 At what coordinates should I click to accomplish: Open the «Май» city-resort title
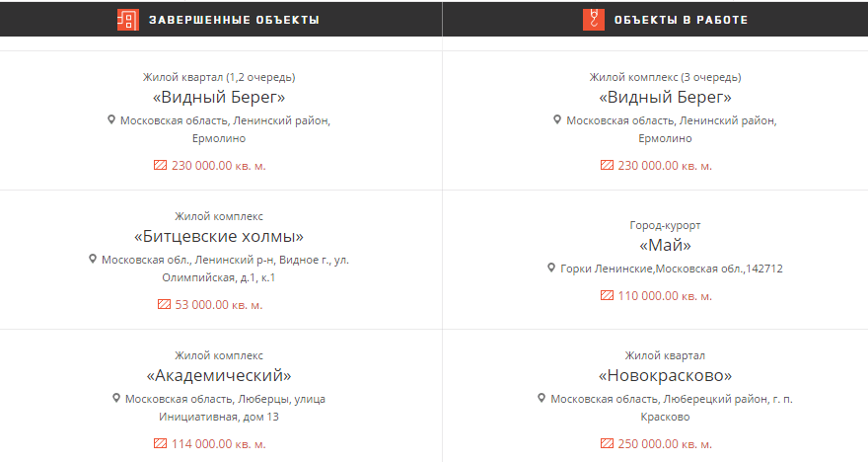point(665,246)
